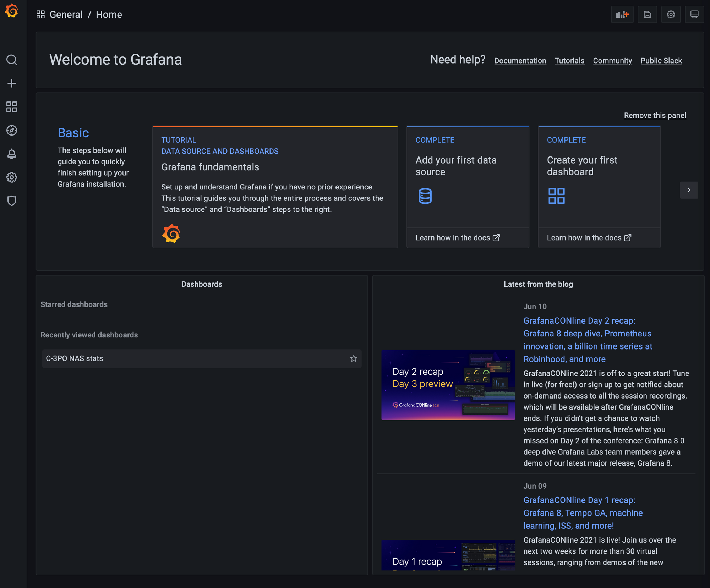Open the Grafana fundamentals tutorial card
This screenshot has height=588, width=710.
[x=275, y=187]
